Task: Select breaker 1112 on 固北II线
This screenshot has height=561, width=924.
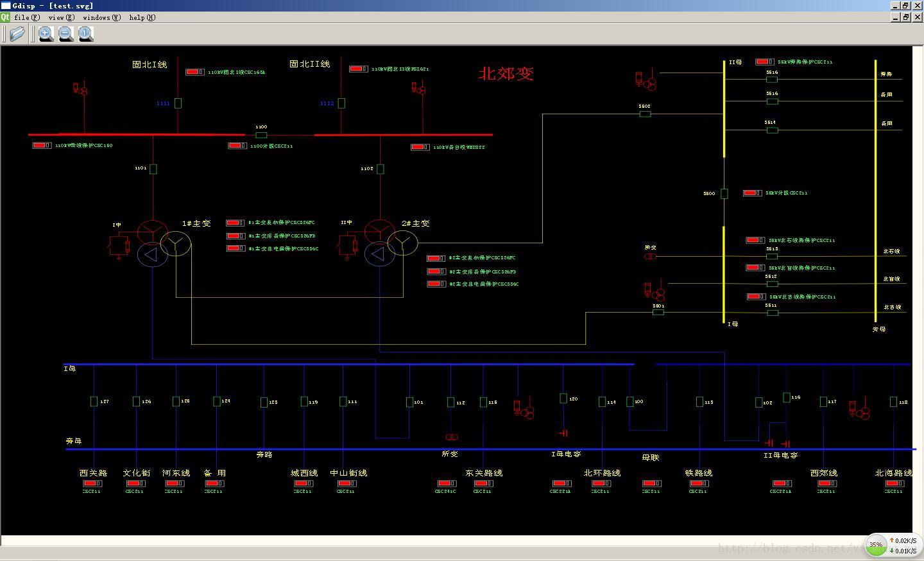Action: [x=341, y=103]
